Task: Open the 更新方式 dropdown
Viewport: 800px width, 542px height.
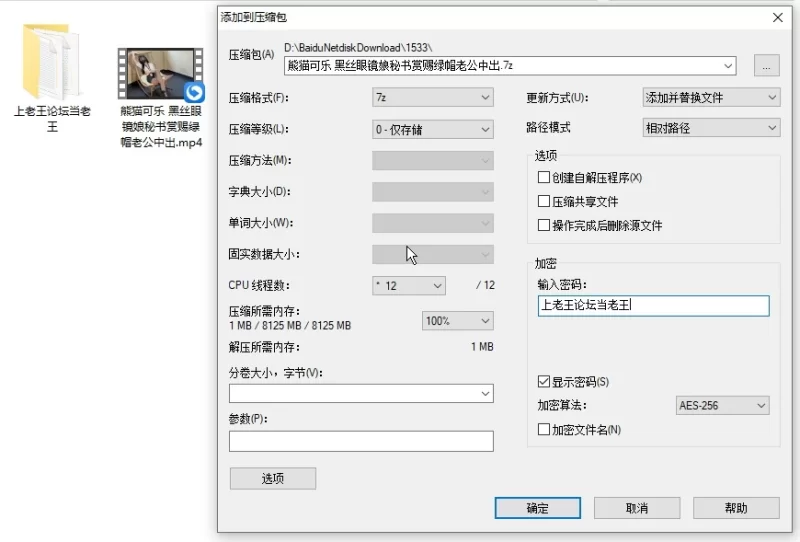Action: click(710, 98)
